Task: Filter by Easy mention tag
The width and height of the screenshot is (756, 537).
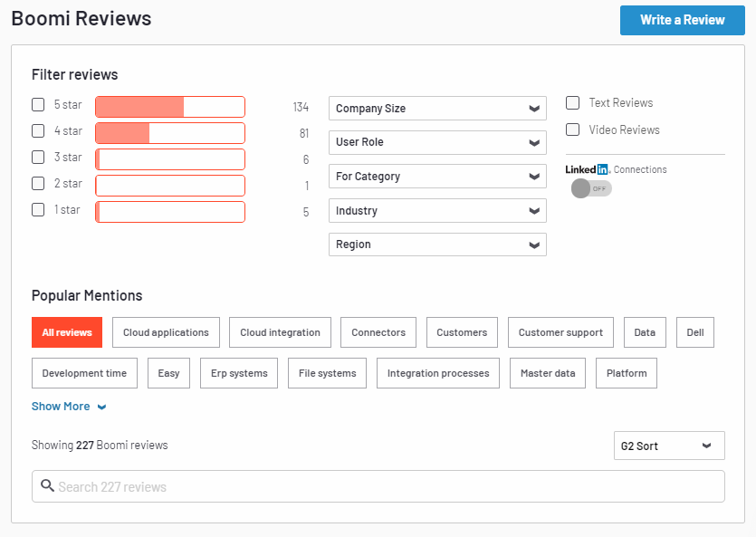Action: click(x=168, y=373)
